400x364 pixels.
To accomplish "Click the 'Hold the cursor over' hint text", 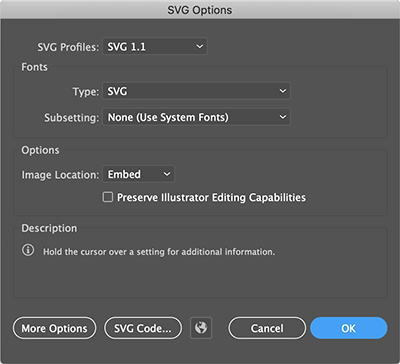I will (x=159, y=252).
